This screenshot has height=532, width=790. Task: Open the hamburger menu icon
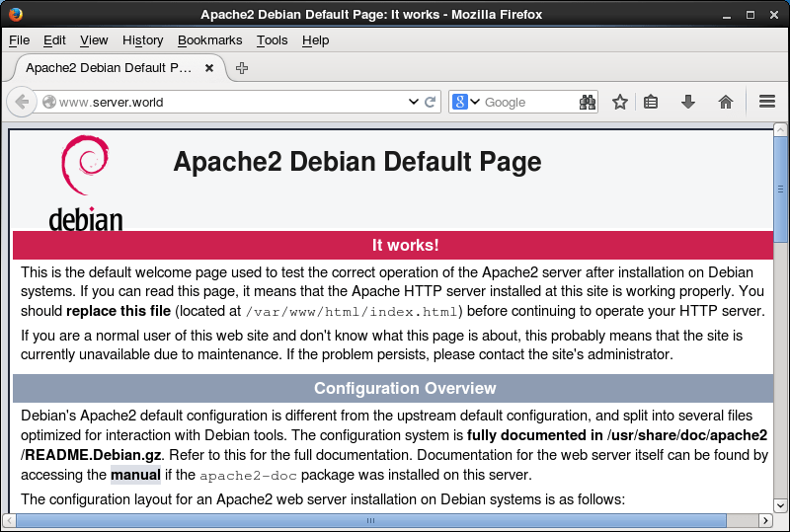point(767,102)
